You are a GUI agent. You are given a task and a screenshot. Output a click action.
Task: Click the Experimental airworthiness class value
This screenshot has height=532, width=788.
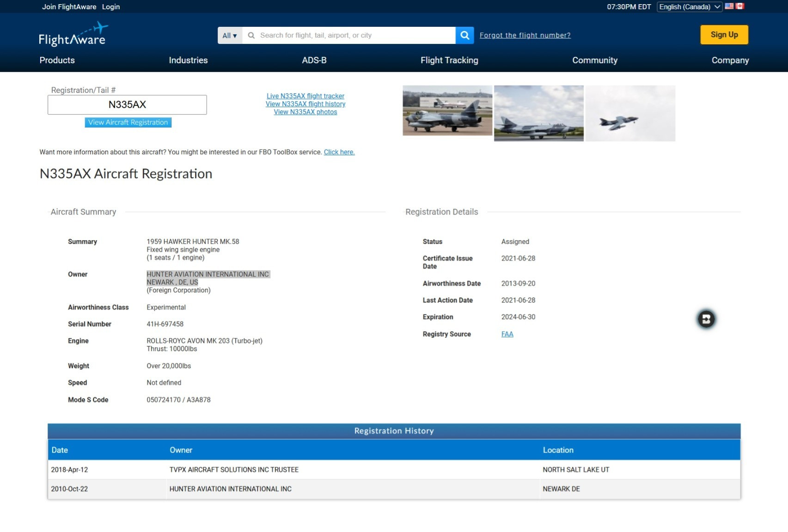pos(166,308)
